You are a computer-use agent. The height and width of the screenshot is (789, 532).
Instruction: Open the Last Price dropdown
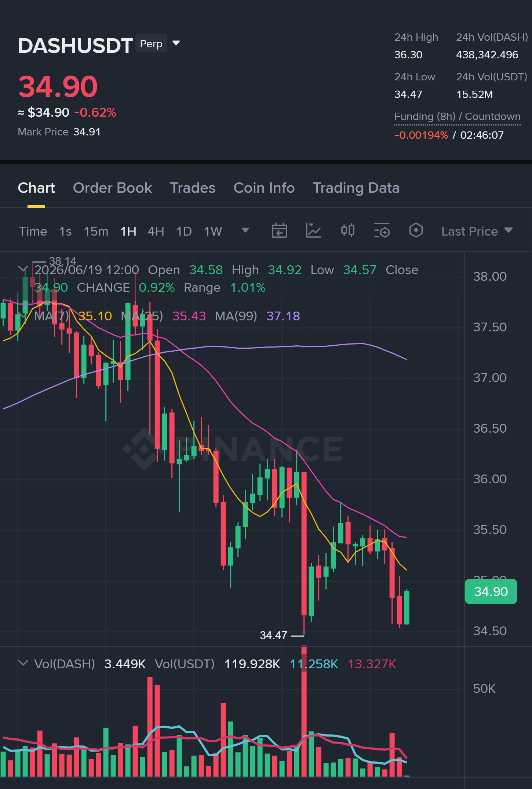(x=477, y=231)
